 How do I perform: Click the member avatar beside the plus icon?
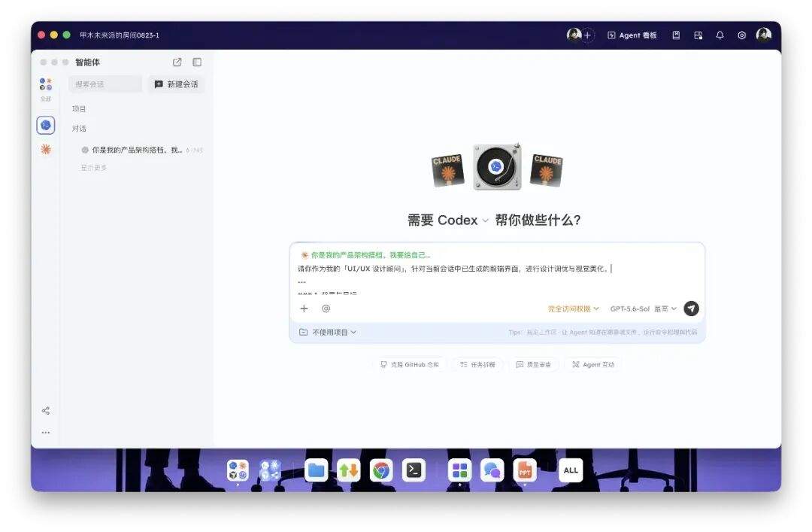click(x=574, y=35)
